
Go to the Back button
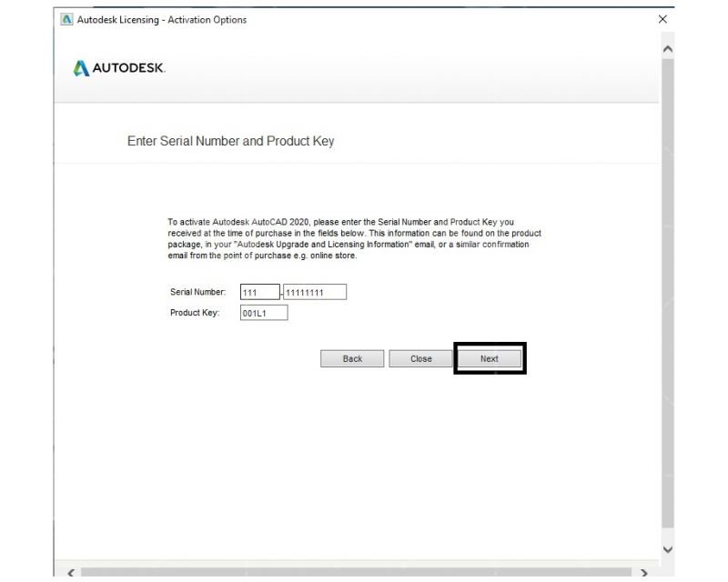tap(352, 359)
